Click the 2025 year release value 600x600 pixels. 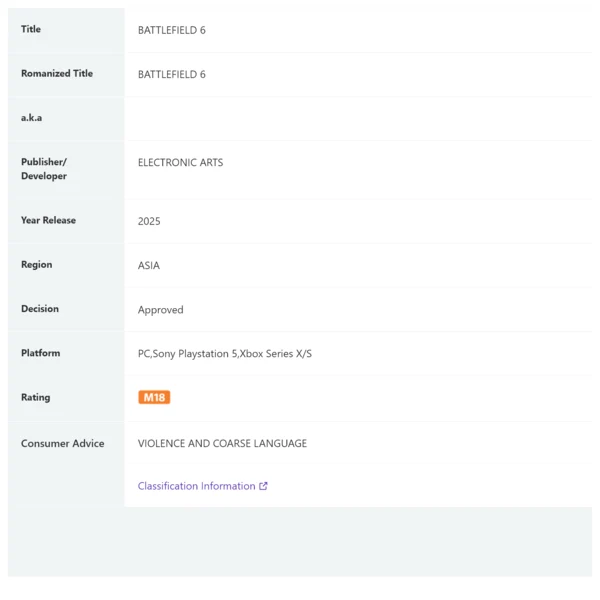click(149, 221)
